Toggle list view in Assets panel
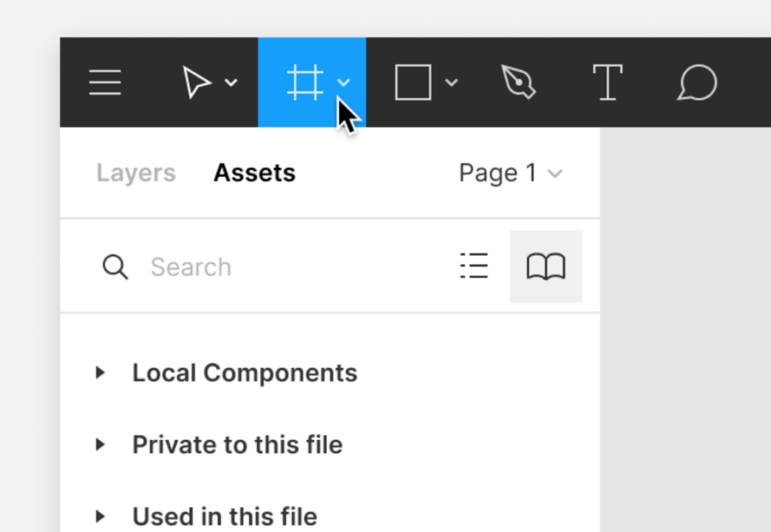 click(x=474, y=266)
